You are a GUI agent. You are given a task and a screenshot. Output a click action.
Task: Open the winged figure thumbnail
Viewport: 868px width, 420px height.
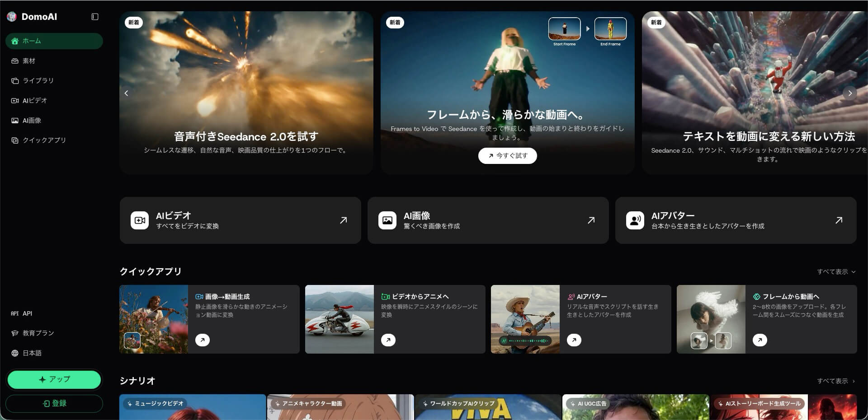(711, 319)
